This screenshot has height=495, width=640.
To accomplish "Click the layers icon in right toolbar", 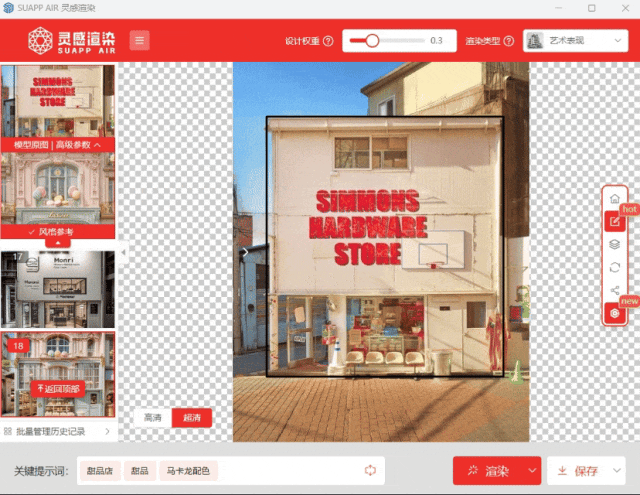I will point(615,244).
